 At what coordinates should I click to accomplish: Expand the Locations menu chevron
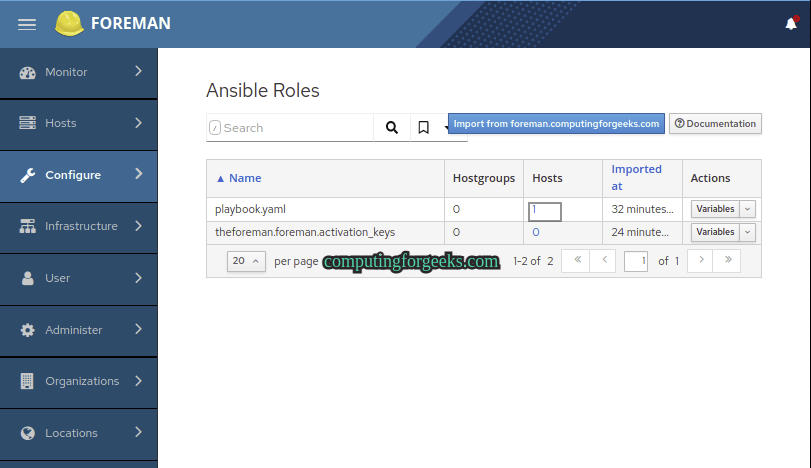138,432
